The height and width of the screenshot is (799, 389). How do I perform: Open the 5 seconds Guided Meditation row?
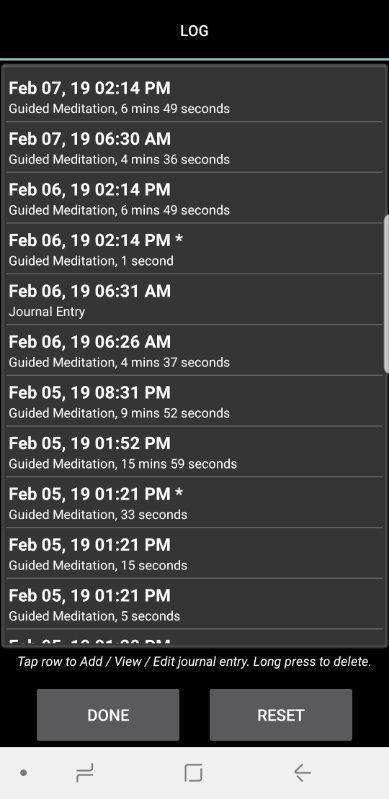[x=195, y=604]
